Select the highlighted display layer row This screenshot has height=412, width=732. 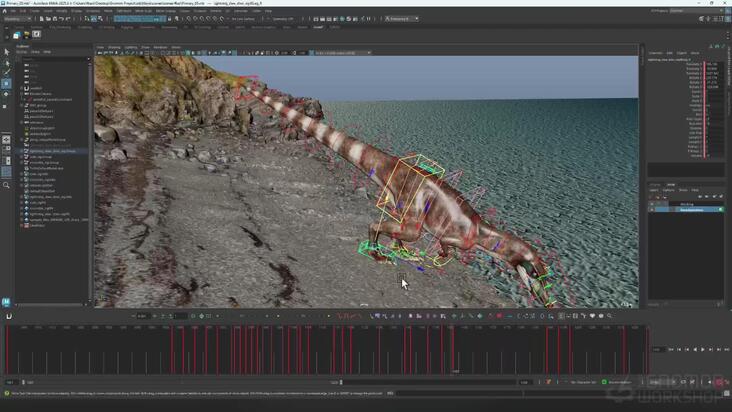[x=689, y=209]
